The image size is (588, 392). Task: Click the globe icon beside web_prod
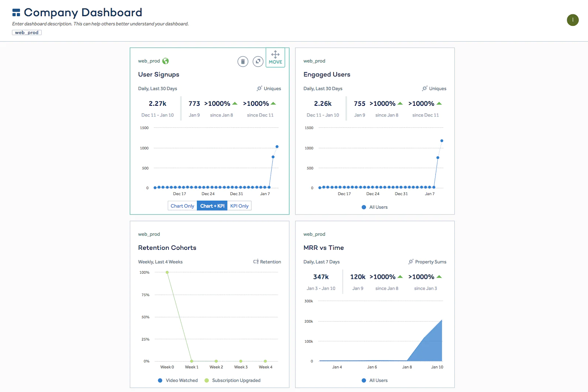tap(165, 61)
